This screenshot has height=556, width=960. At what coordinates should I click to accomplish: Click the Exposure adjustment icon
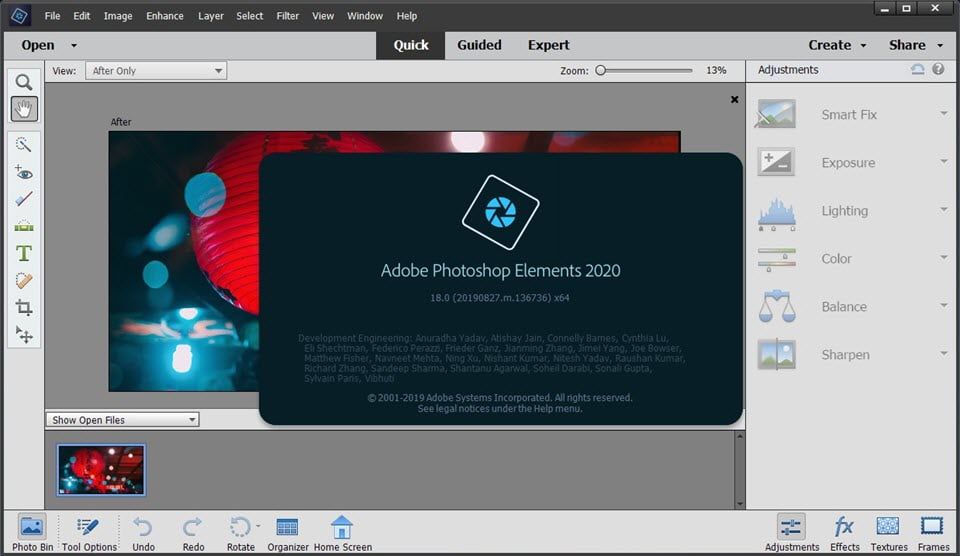(x=776, y=162)
